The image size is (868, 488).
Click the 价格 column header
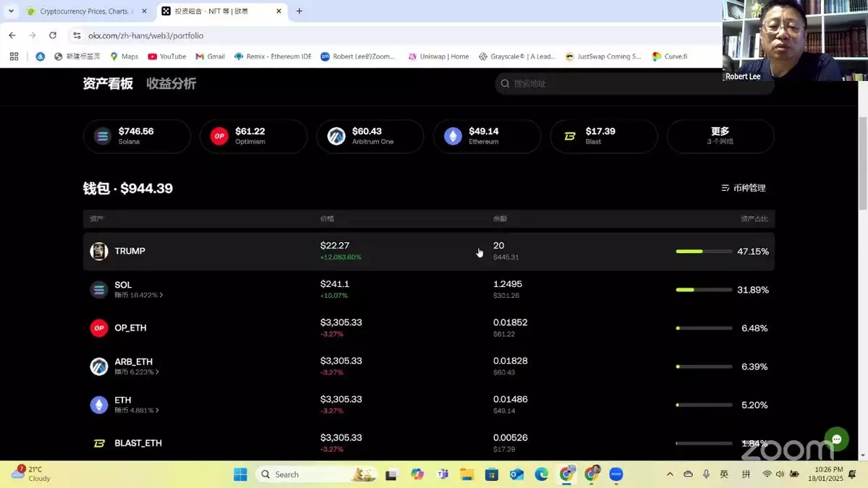(327, 218)
